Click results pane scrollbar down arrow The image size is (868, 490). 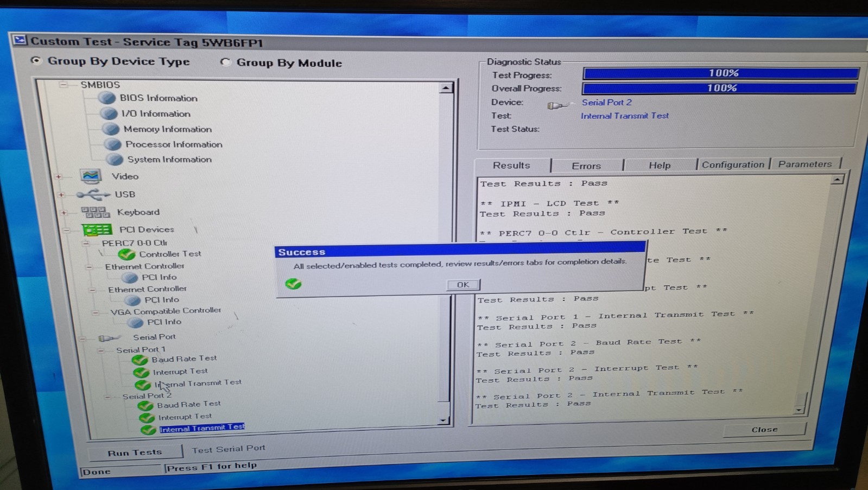799,410
